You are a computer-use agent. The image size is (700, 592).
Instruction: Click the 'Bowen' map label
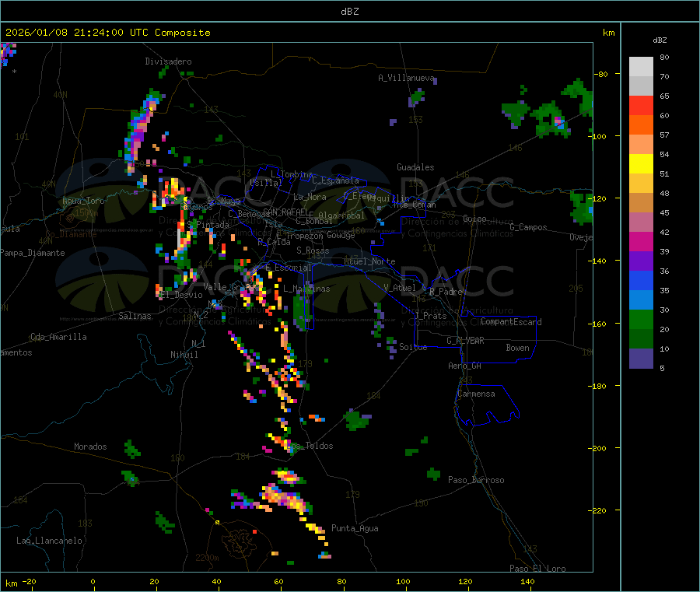pos(517,348)
